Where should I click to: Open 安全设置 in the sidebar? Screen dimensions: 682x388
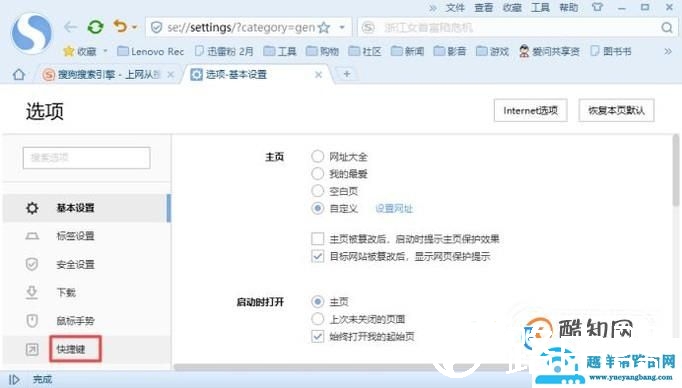(86, 264)
